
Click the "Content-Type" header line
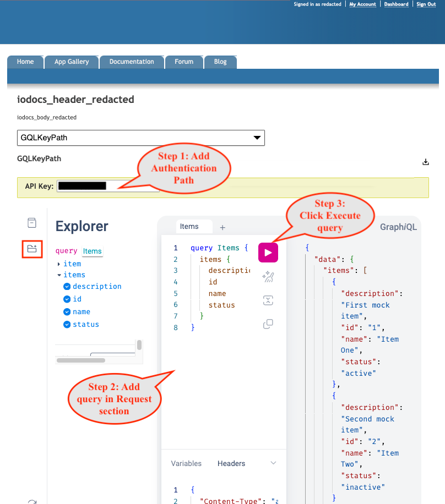click(238, 501)
